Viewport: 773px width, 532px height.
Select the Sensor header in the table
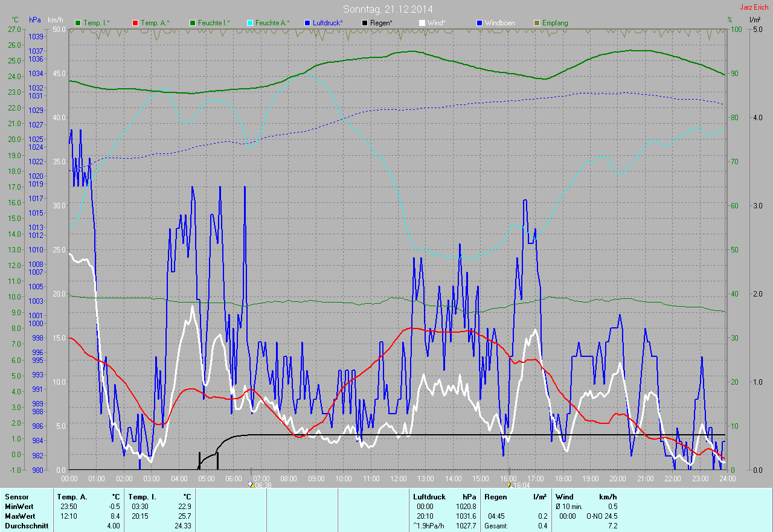[16, 497]
